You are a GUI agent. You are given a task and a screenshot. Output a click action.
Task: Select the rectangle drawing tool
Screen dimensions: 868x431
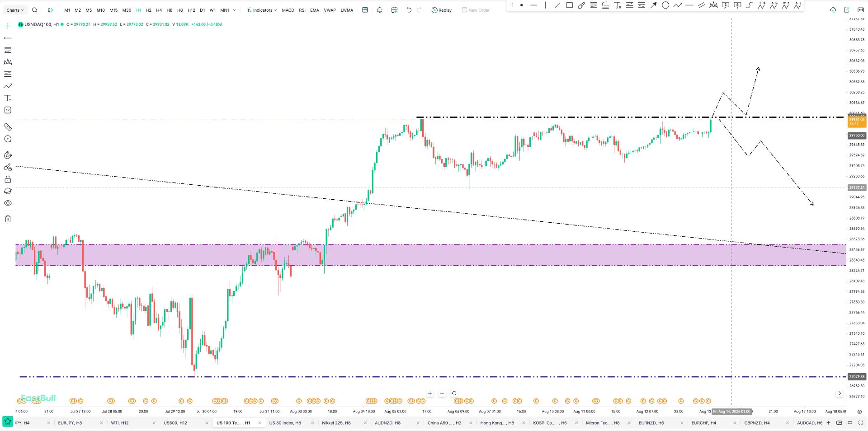[570, 5]
